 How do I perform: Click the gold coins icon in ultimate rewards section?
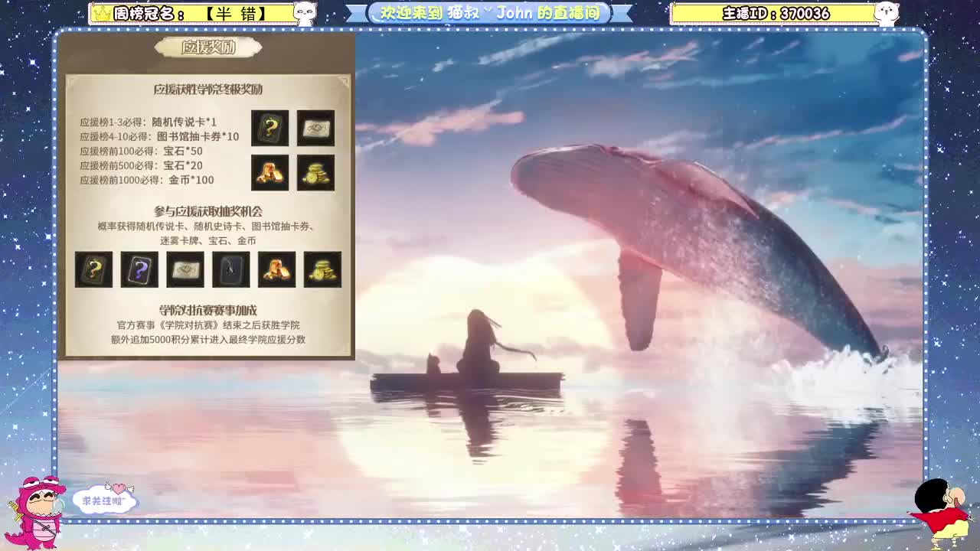pos(315,173)
